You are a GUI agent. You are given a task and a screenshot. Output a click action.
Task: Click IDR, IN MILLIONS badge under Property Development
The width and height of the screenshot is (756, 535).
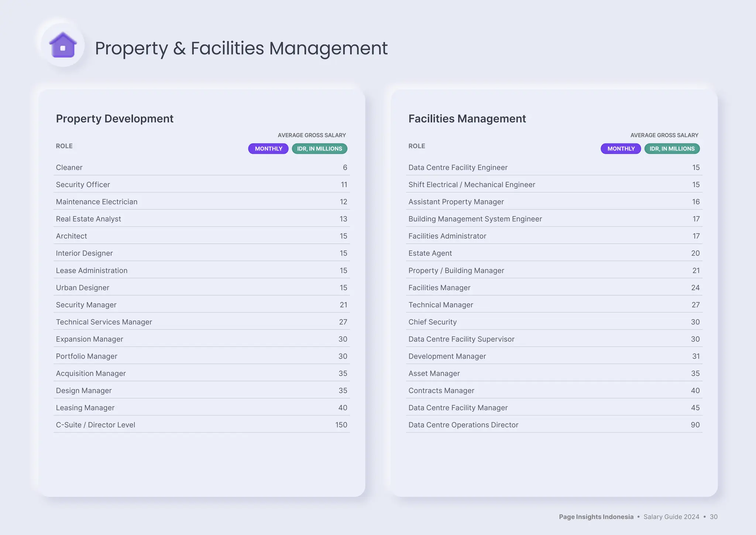(319, 149)
